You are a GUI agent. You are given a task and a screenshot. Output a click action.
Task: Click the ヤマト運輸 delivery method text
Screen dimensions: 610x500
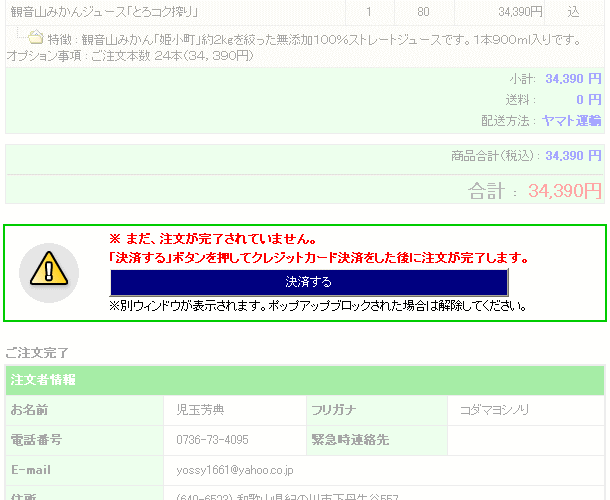click(x=571, y=121)
